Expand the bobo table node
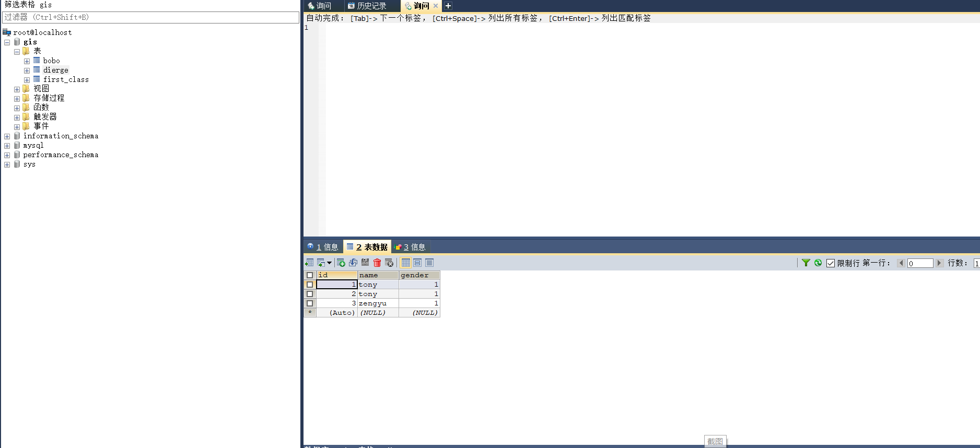Screen dimensions: 980x448 coord(27,61)
